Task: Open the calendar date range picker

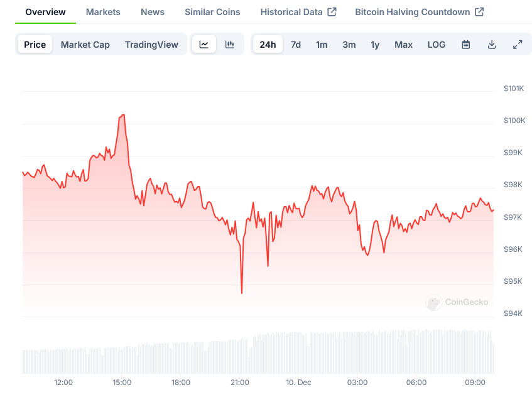Action: coord(466,45)
